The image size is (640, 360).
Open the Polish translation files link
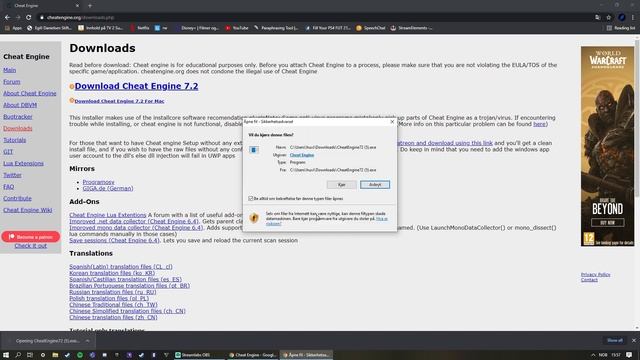point(109,298)
